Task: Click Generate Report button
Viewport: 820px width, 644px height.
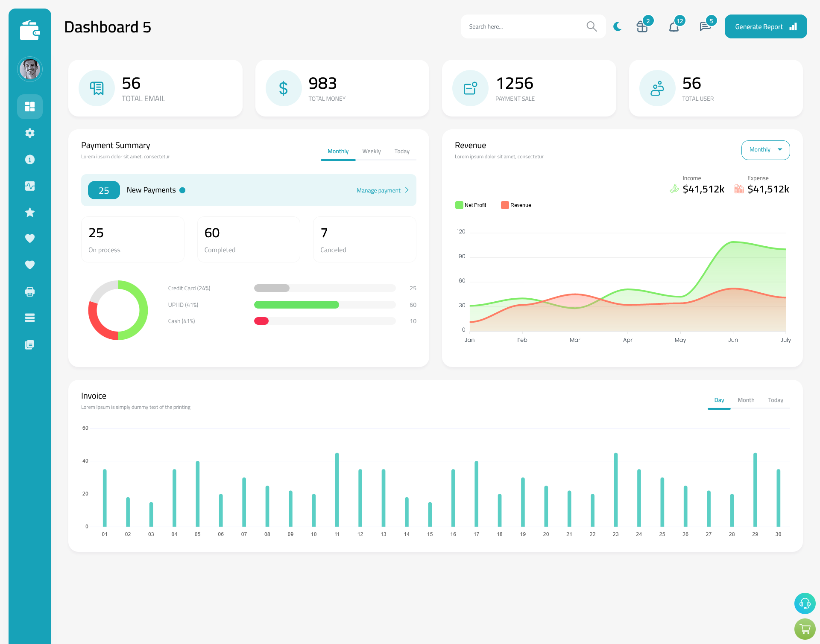Action: coord(765,26)
